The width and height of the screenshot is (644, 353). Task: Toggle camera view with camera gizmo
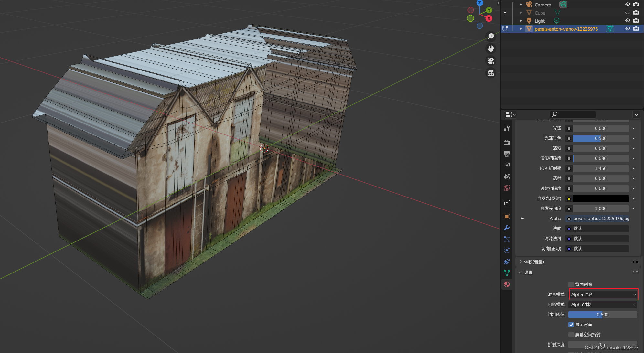(491, 61)
